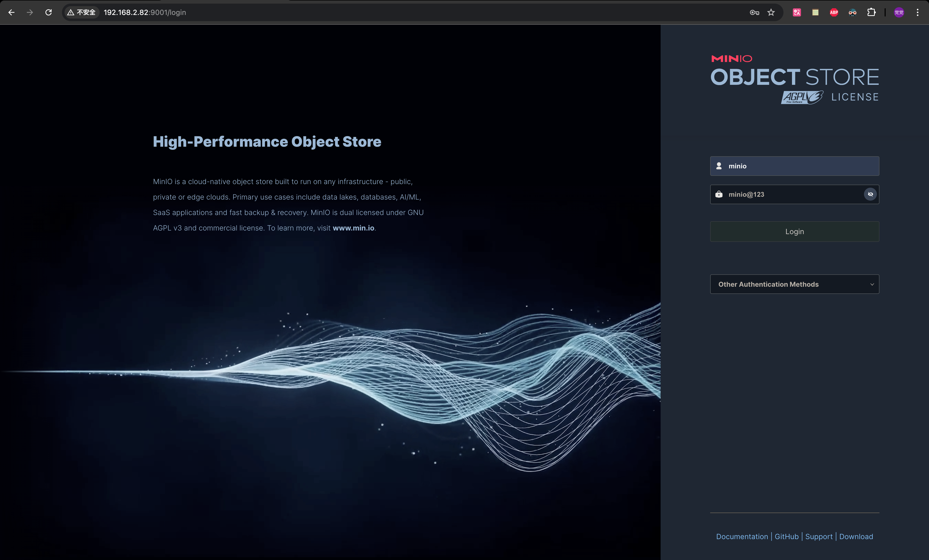Open the GitHub link
The image size is (929, 560).
(787, 537)
